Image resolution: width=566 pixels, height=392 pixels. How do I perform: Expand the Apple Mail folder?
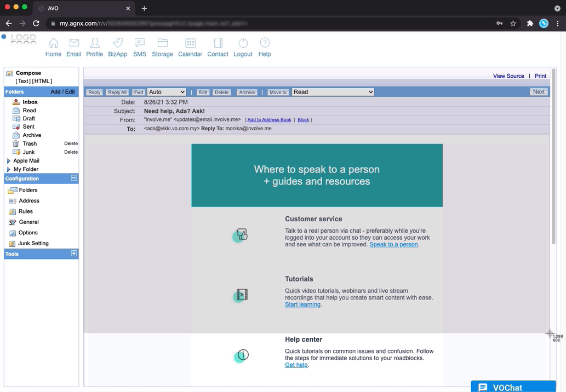[x=9, y=161]
